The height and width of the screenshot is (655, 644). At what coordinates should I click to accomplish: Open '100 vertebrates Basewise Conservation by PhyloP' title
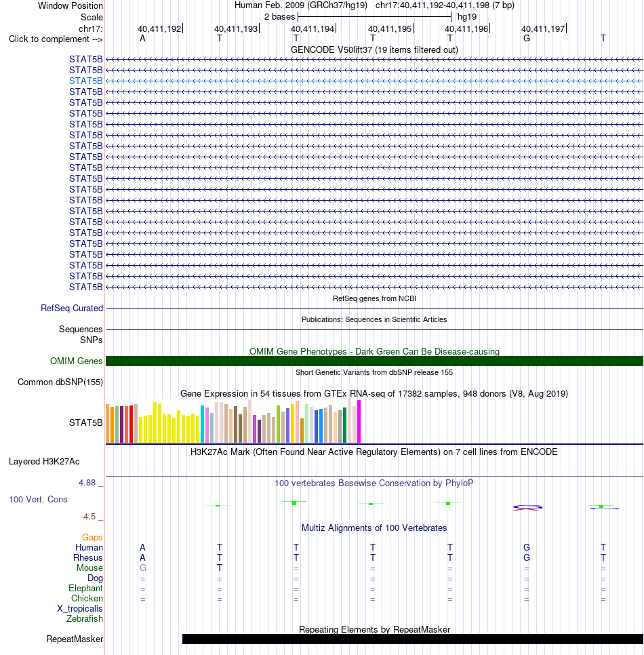coord(374,483)
